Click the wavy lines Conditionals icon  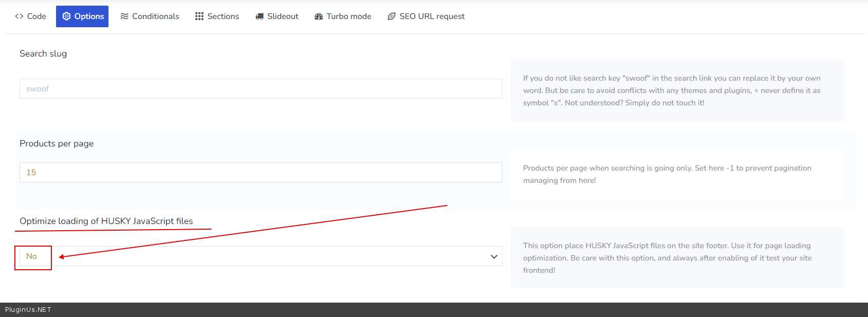click(x=124, y=16)
